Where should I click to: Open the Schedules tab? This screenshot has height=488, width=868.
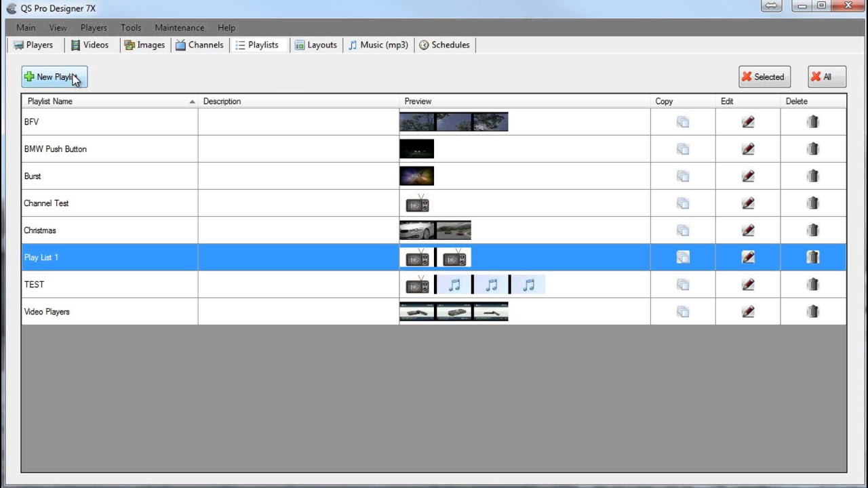pos(444,45)
